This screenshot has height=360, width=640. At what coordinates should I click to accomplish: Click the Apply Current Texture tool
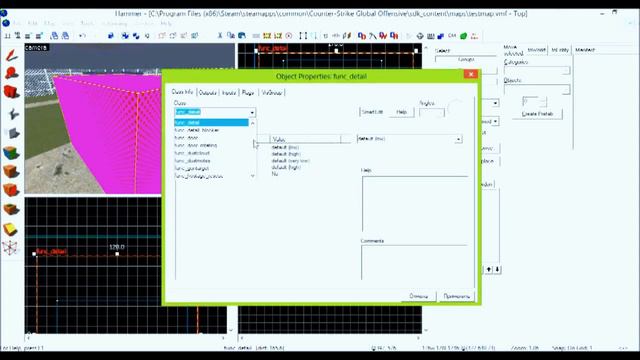pos(11,171)
